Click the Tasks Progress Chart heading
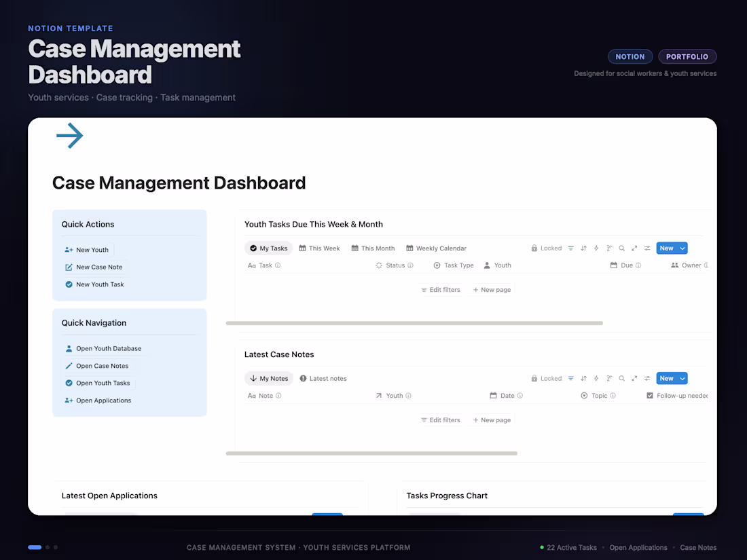 pos(447,496)
